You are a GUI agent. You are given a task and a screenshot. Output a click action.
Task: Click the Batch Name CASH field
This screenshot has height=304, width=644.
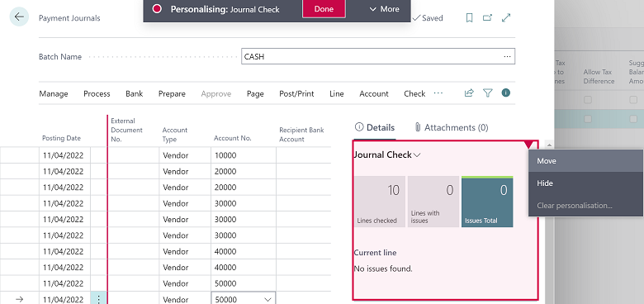point(378,56)
